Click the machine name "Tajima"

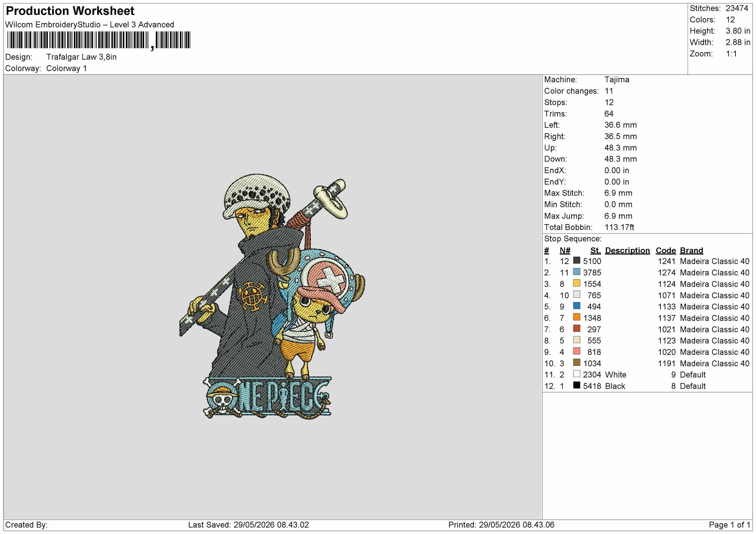pos(617,80)
